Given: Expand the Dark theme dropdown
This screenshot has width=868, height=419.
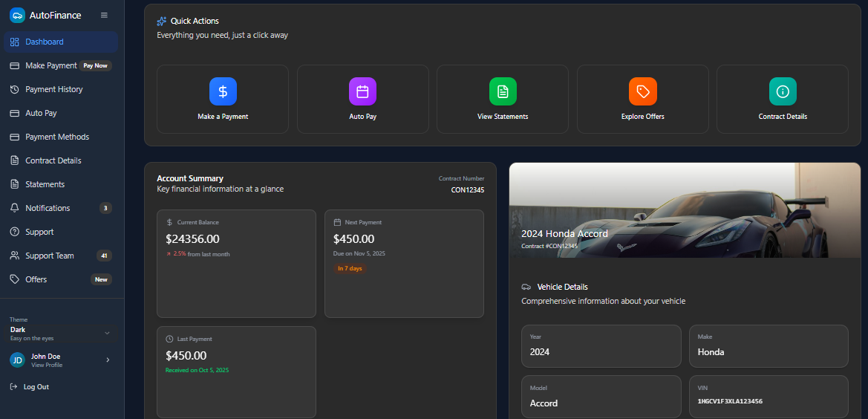Looking at the screenshot, I should click(x=107, y=333).
